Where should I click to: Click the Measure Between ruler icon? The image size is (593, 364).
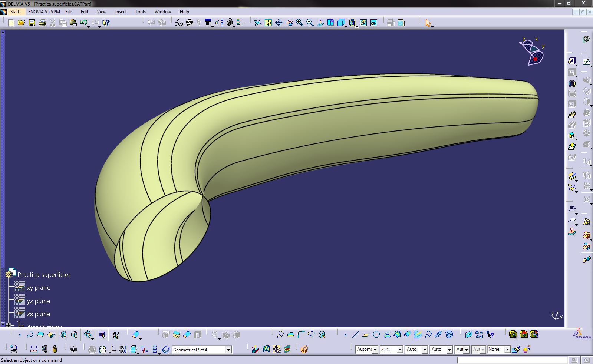tap(34, 349)
